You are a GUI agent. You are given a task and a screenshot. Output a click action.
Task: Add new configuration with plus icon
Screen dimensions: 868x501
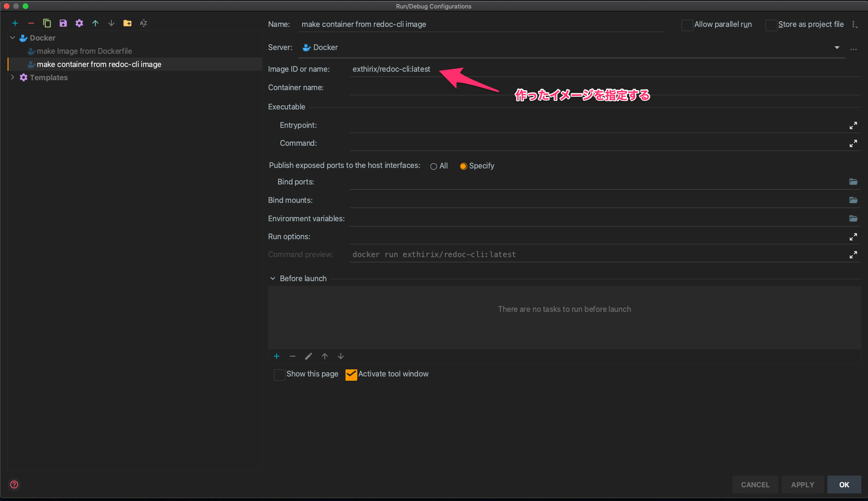tap(15, 23)
